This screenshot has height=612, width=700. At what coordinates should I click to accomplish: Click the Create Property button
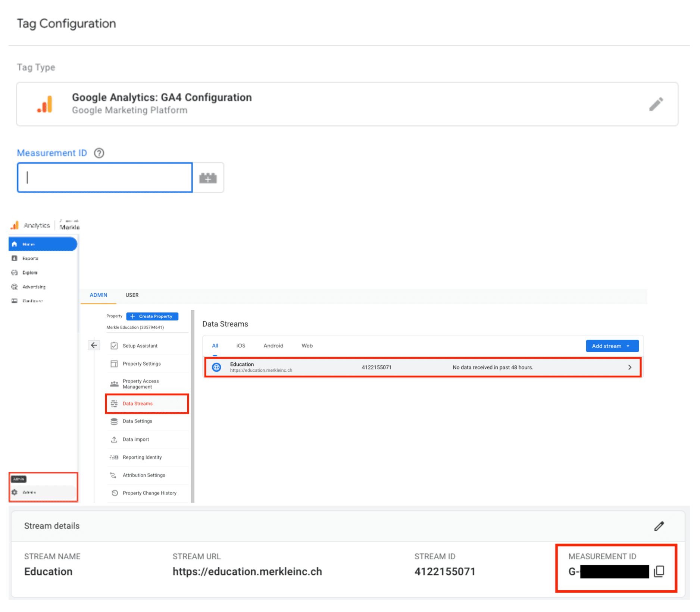(x=152, y=316)
